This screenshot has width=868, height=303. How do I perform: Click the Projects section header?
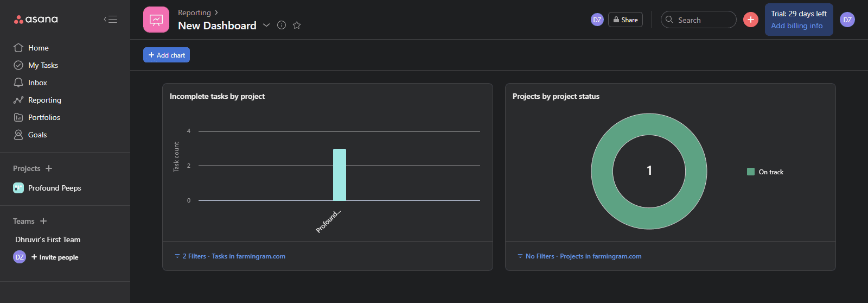tap(27, 168)
